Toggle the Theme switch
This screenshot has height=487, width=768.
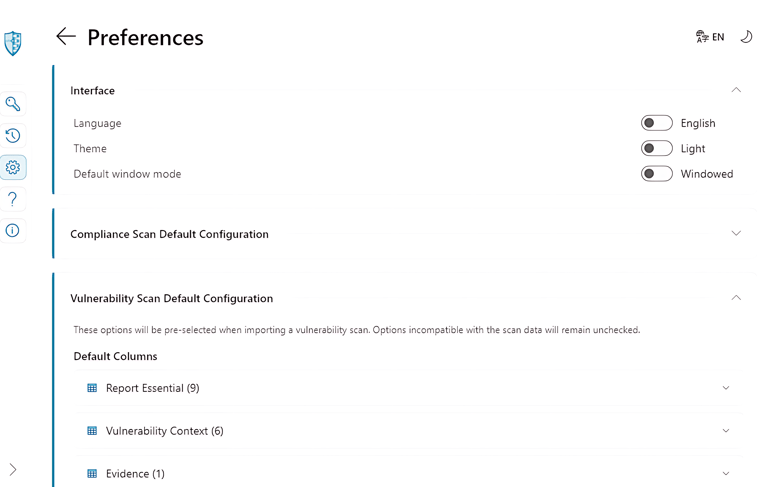[x=656, y=148]
